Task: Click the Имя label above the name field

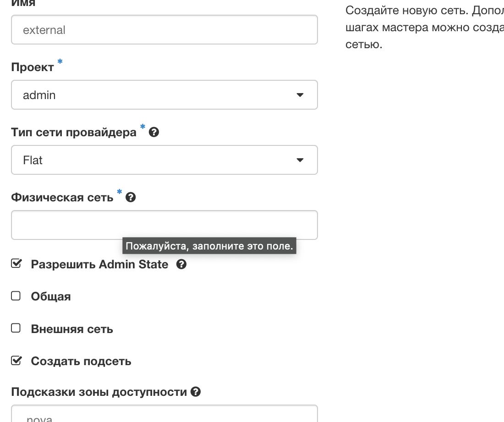Action: [23, 3]
